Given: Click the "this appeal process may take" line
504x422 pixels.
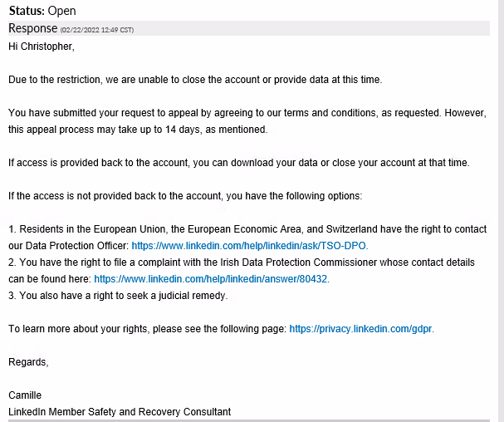Looking at the screenshot, I should pyautogui.click(x=137, y=130).
